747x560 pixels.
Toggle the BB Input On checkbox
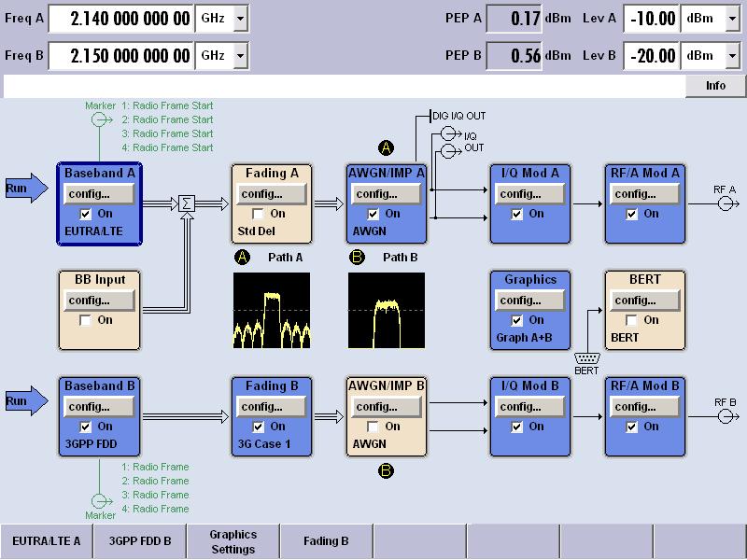coord(86,320)
